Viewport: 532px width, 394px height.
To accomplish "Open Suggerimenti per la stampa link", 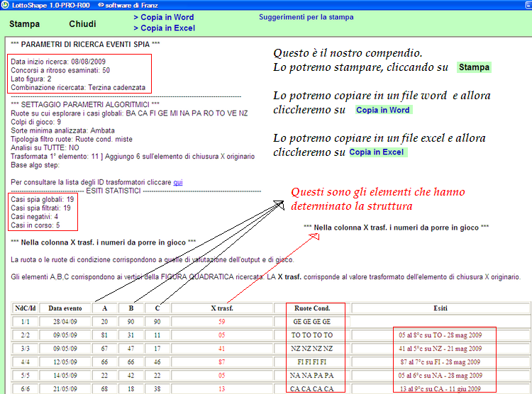I will pos(306,17).
